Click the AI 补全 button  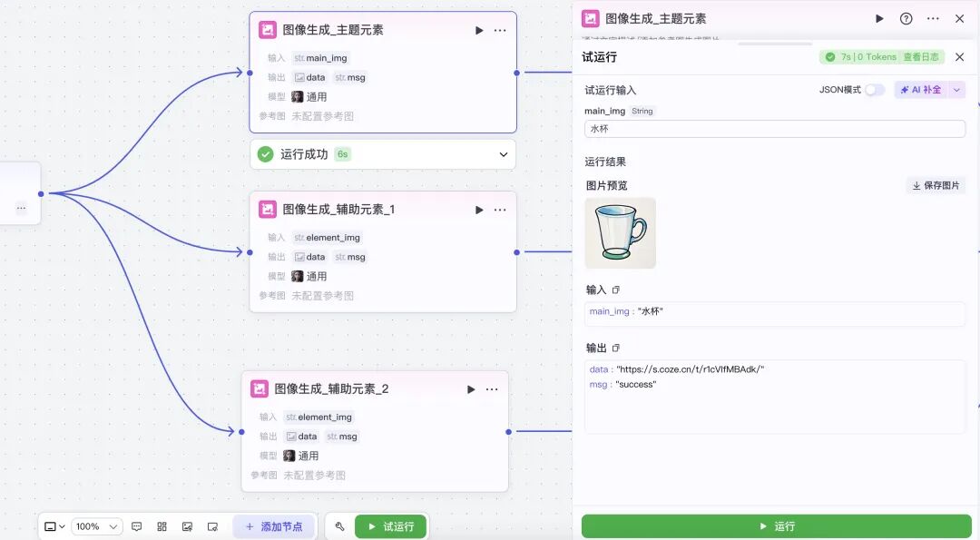point(921,90)
